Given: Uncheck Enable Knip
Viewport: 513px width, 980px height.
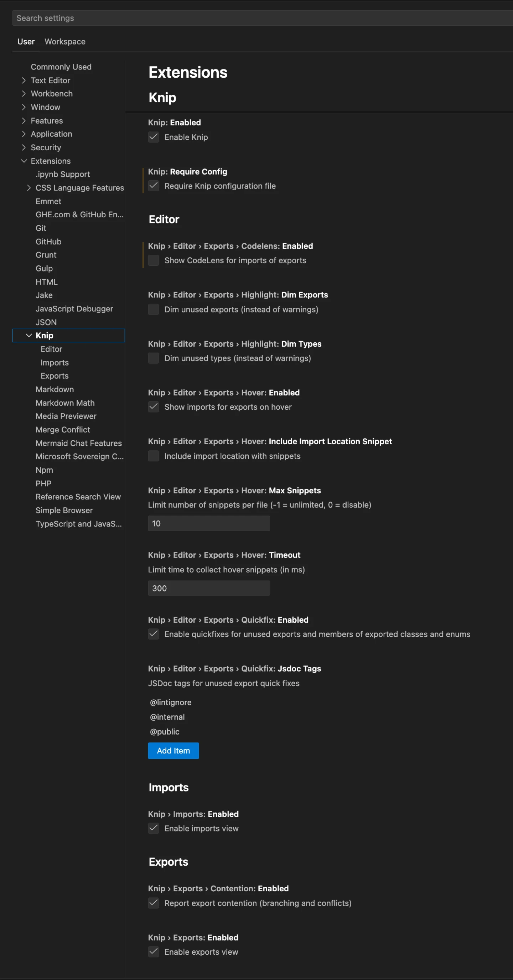Looking at the screenshot, I should [154, 138].
